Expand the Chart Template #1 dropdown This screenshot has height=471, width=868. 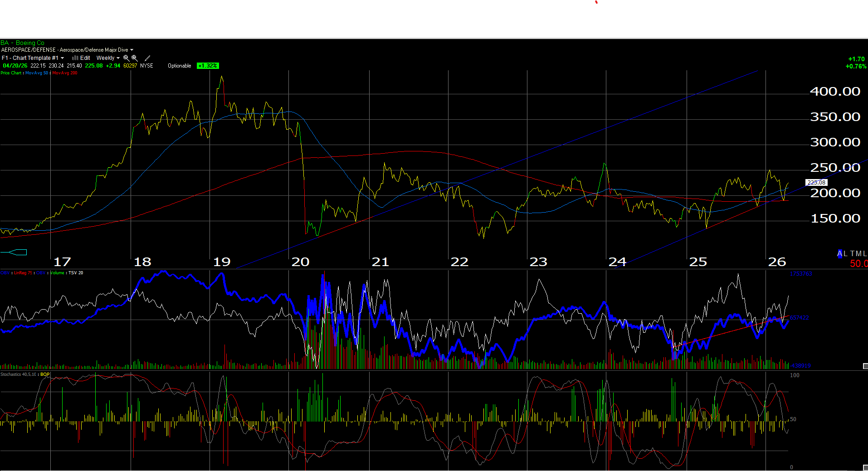[33, 58]
